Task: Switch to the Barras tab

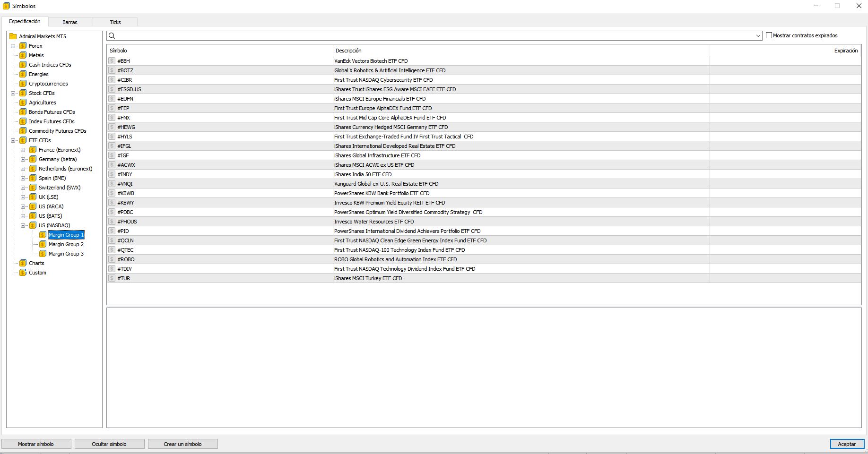Action: pos(70,22)
